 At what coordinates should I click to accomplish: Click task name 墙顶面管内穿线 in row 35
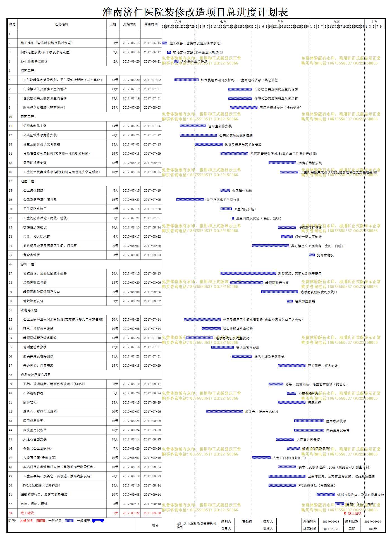35,347
